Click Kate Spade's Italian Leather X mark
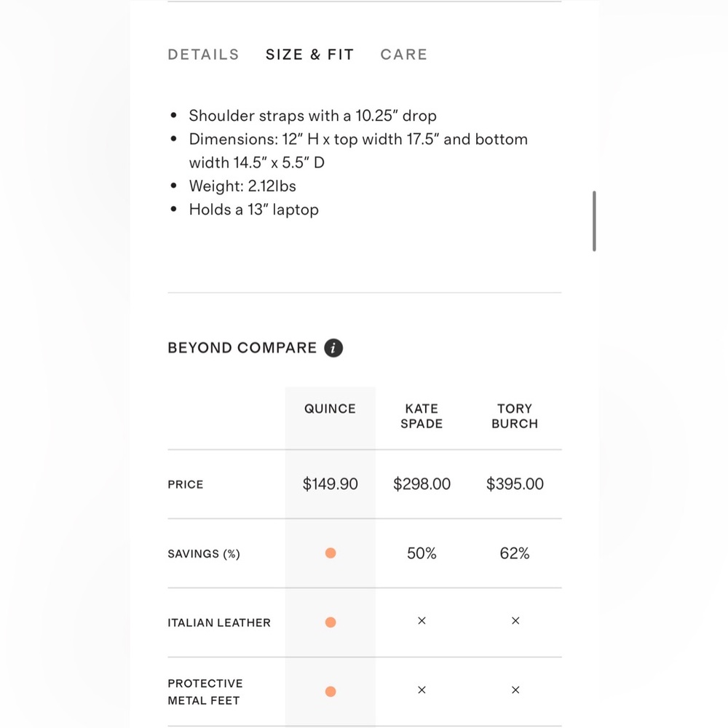The height and width of the screenshot is (728, 728). click(x=422, y=621)
